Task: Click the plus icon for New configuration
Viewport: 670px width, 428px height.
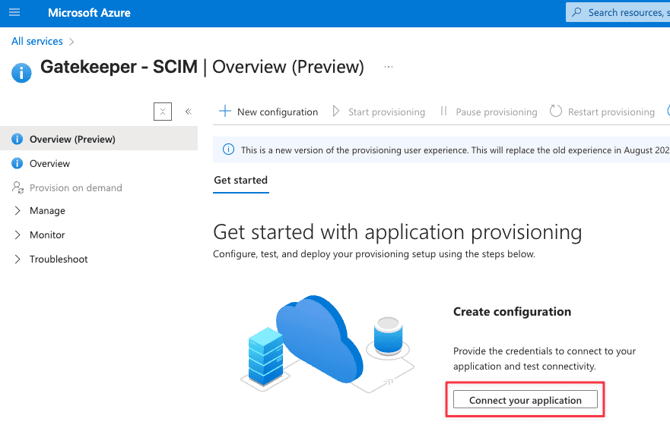Action: click(x=225, y=111)
